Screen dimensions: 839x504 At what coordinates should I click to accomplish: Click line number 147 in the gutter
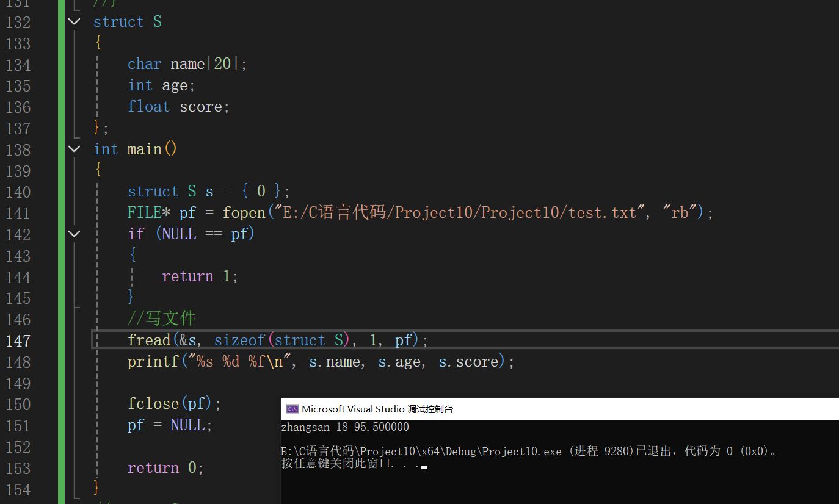18,340
